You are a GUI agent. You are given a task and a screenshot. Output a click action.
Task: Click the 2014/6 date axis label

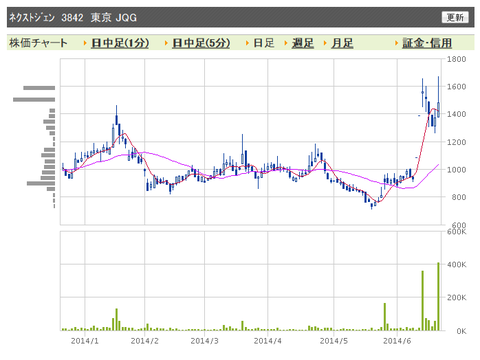point(397,341)
